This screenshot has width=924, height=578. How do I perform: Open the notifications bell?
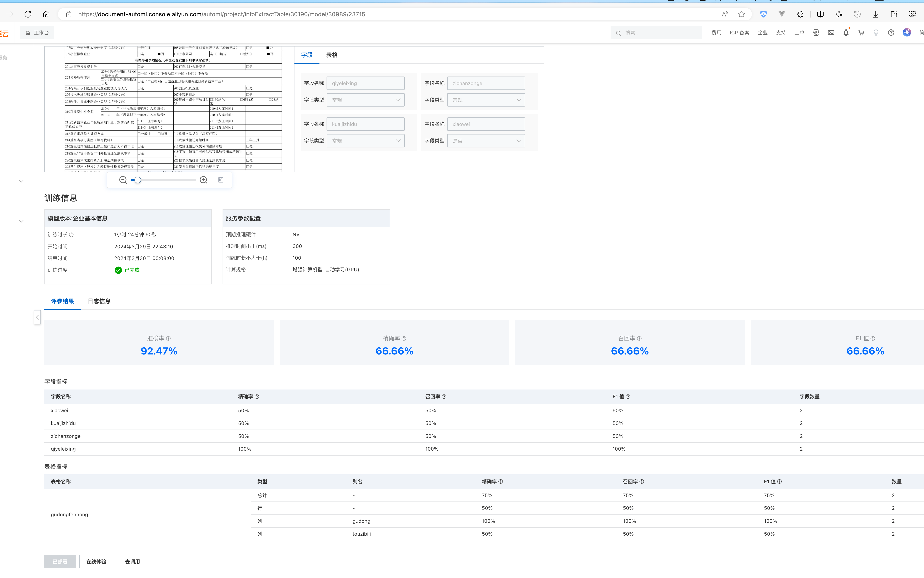point(846,33)
